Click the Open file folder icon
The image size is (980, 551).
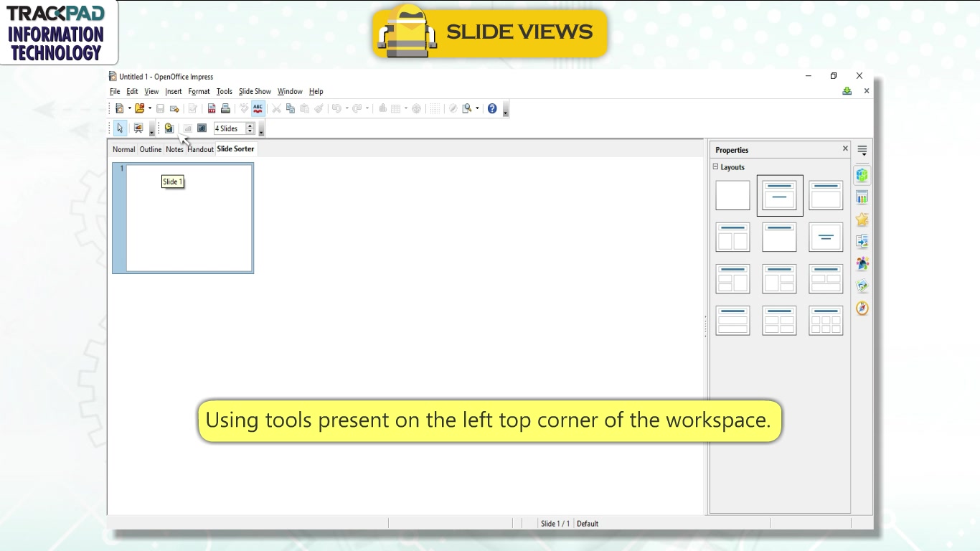[140, 108]
